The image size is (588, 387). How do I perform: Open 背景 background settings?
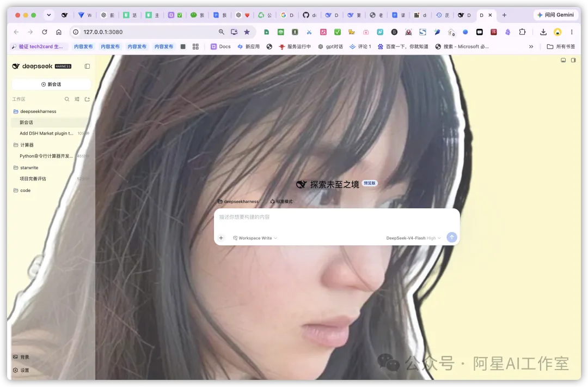(x=21, y=357)
